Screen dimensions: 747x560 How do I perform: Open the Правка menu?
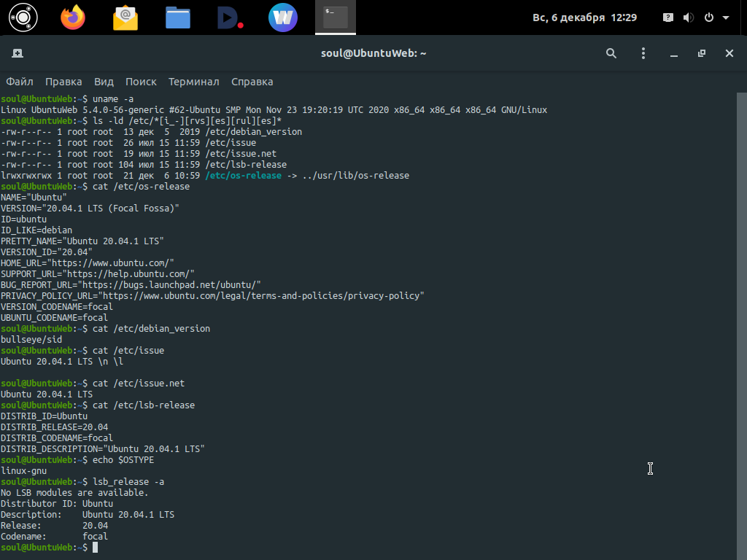[63, 82]
